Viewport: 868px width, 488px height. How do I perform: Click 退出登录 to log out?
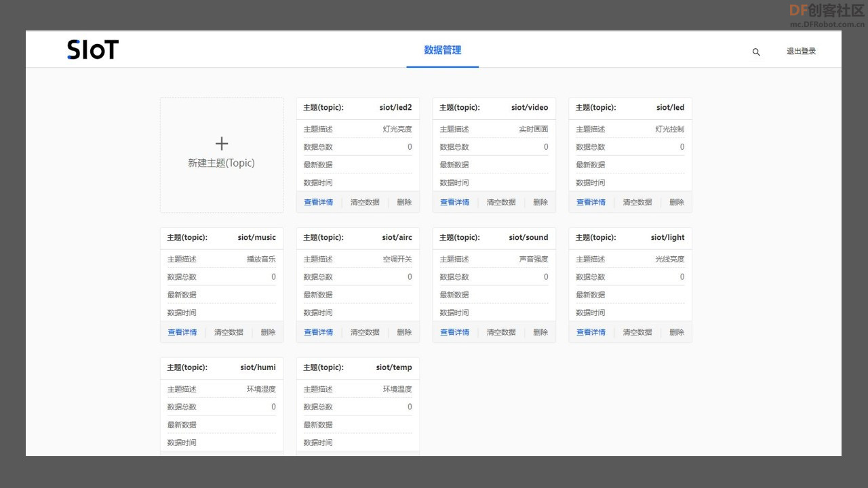[801, 52]
